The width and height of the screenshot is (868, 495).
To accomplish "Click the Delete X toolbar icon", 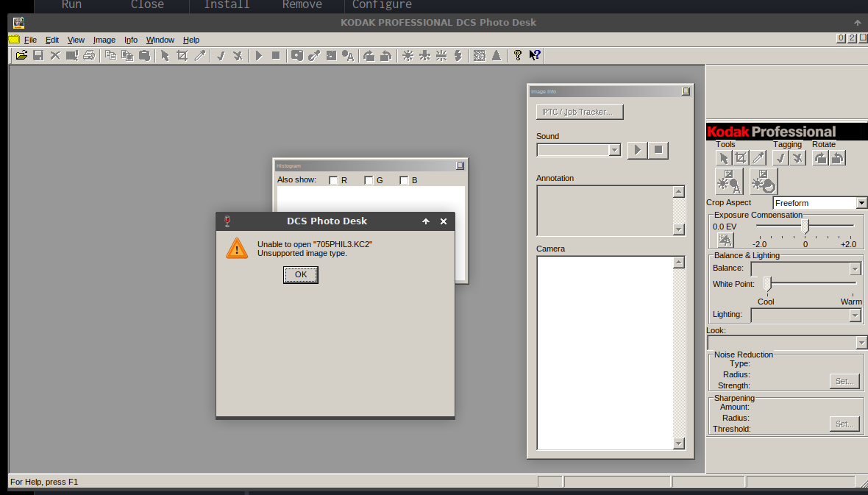I will (x=55, y=55).
